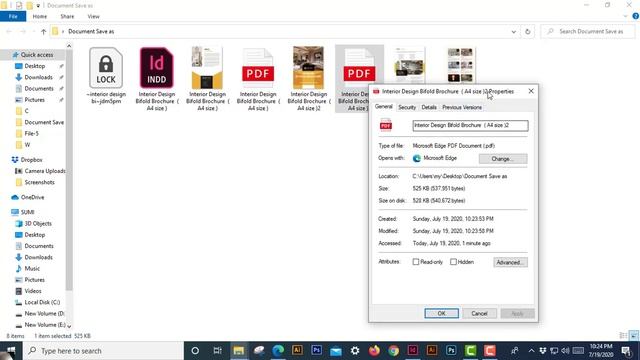Switch to the Previous Versions tab
The image size is (640, 360).
tap(462, 107)
